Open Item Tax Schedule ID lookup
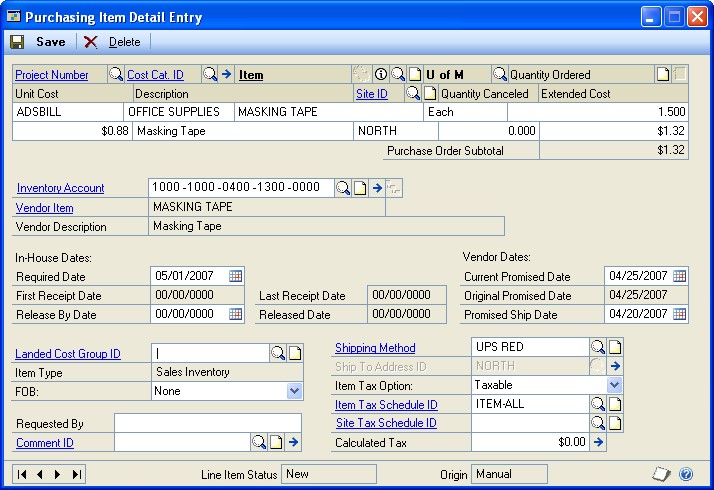This screenshot has height=490, width=714. click(x=598, y=404)
